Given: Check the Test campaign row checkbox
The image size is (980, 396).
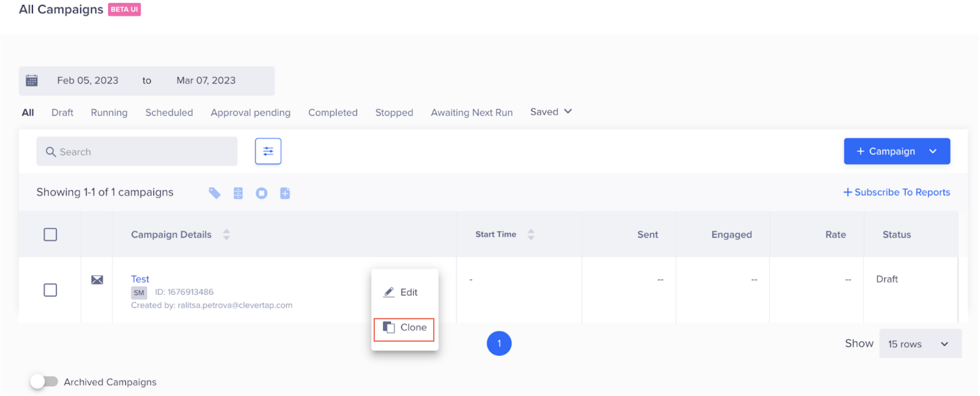Looking at the screenshot, I should coord(50,290).
